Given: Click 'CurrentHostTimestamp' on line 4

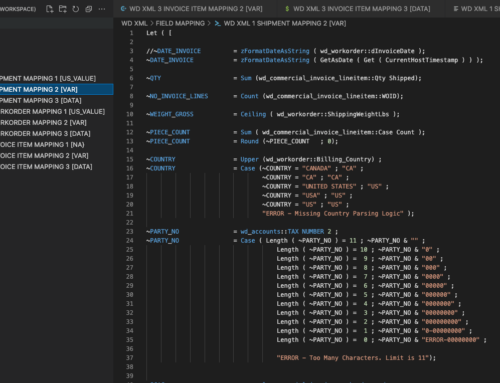Looking at the screenshot, I should [x=421, y=60].
